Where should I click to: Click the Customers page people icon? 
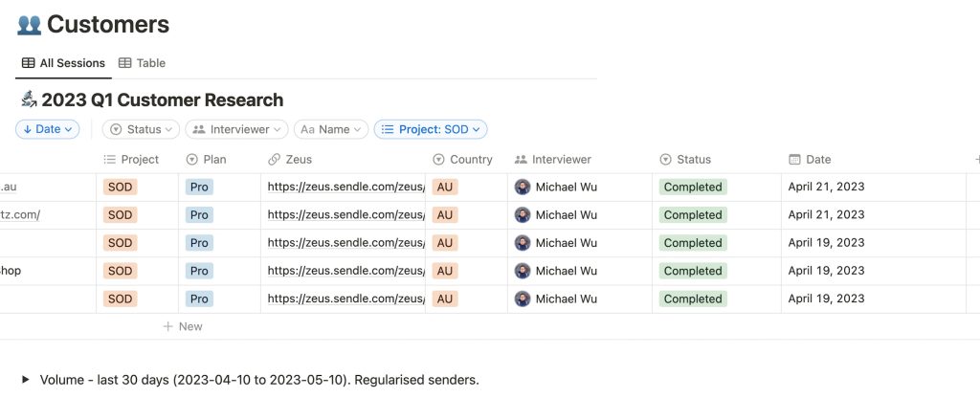click(29, 25)
